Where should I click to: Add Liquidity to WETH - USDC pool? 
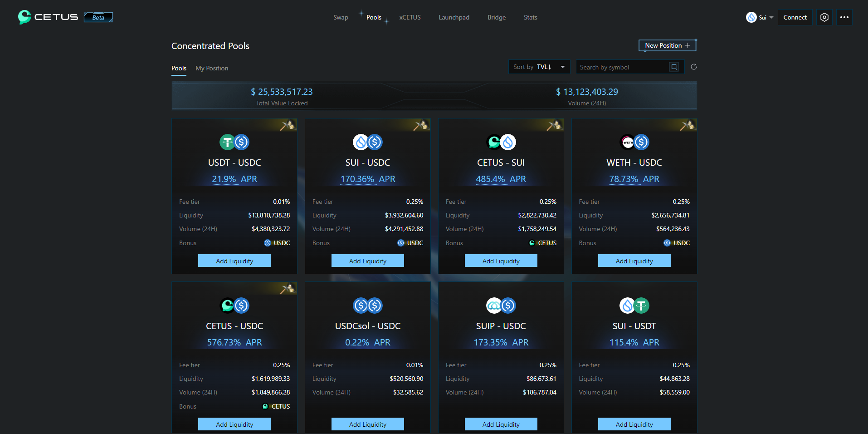(x=634, y=261)
